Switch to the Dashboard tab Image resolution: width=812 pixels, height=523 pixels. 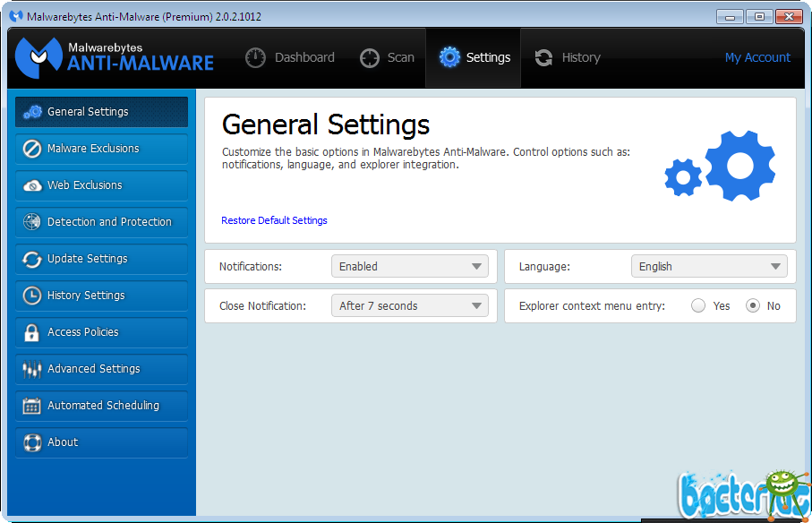tap(290, 57)
